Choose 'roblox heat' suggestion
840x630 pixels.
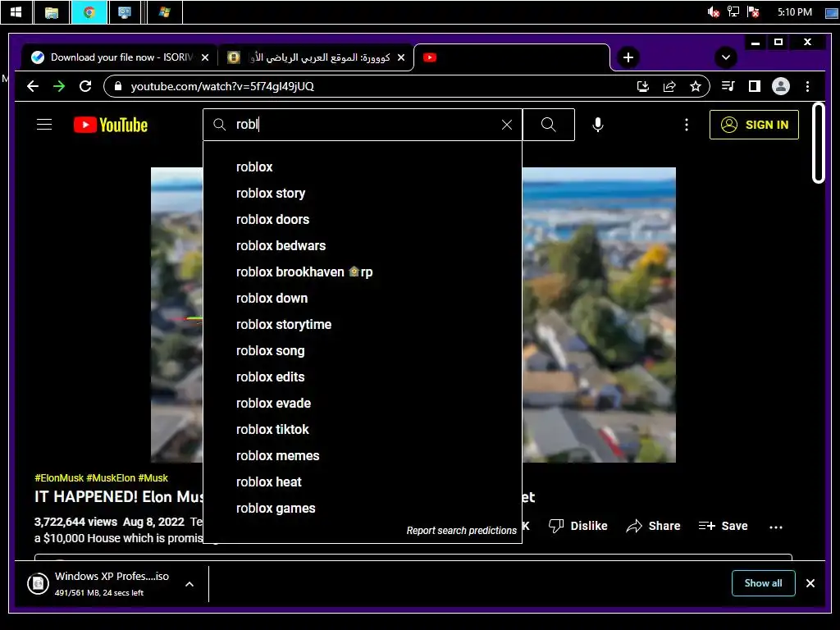363,482
